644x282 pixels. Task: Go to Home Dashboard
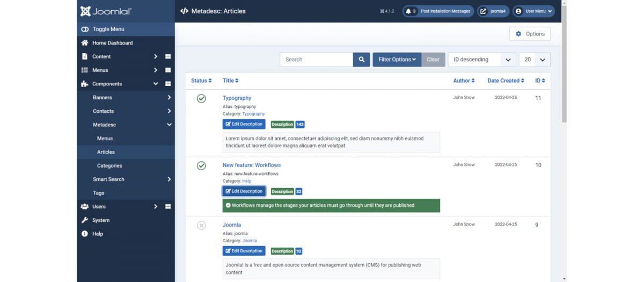126,43
